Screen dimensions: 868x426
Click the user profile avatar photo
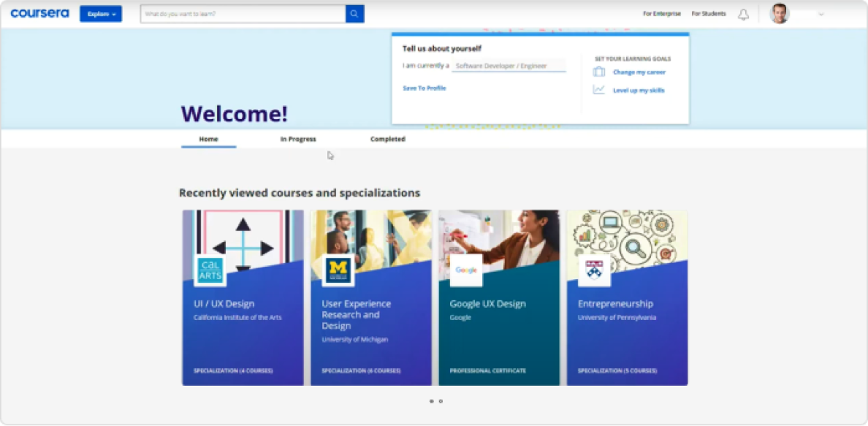coord(780,14)
